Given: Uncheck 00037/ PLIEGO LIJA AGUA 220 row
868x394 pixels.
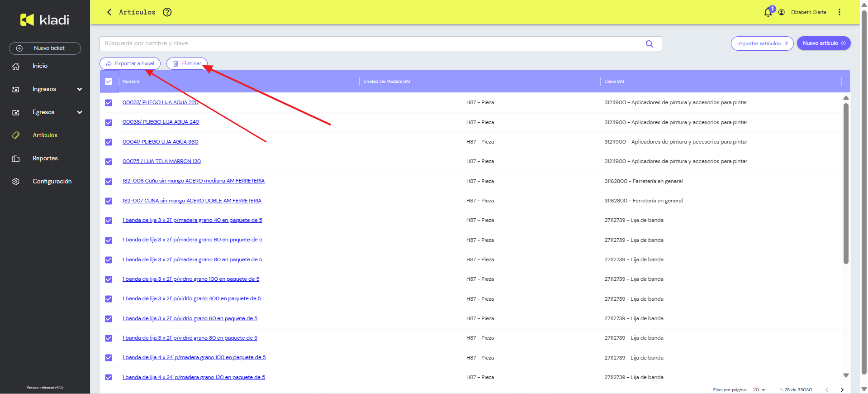Looking at the screenshot, I should (x=109, y=103).
